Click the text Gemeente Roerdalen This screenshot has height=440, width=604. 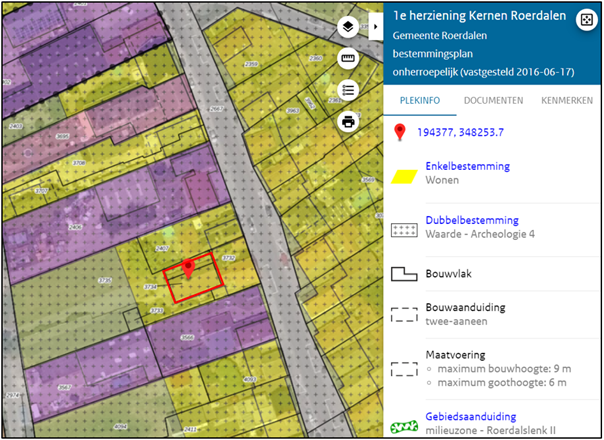coord(440,35)
